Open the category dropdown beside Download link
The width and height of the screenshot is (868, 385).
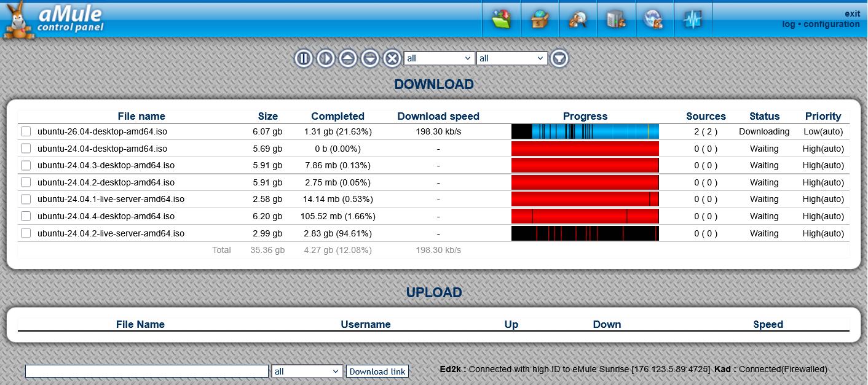[x=307, y=371]
